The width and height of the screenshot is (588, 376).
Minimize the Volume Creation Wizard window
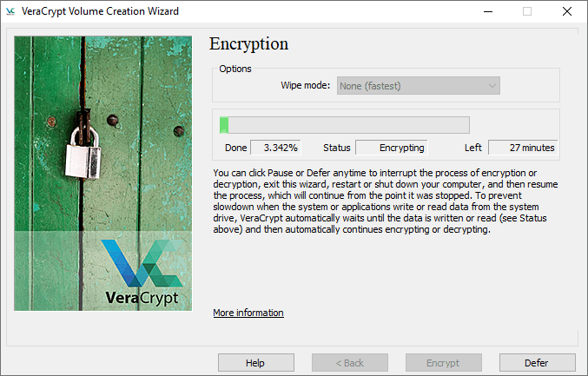(x=487, y=11)
